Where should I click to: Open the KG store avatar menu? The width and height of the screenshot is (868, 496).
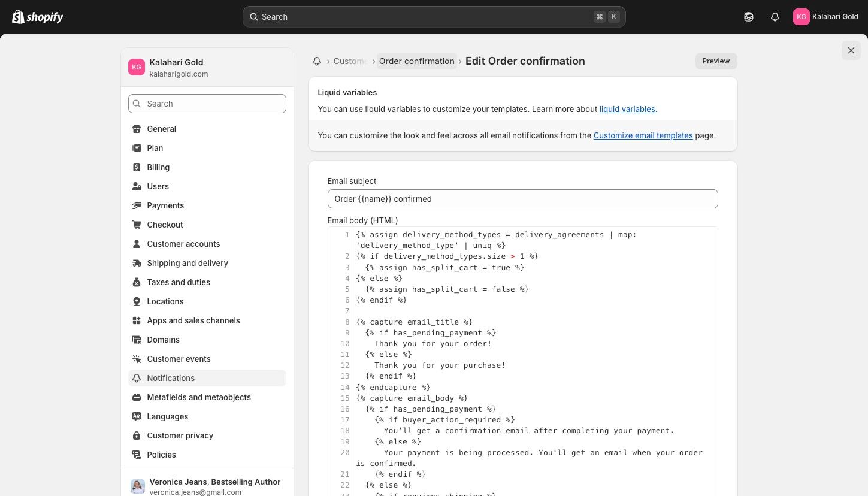(826, 17)
